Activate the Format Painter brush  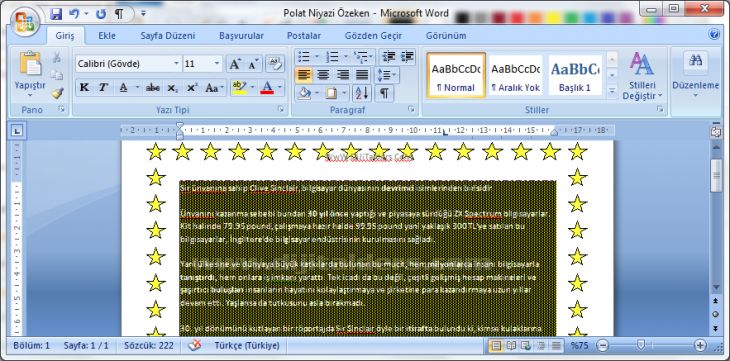[x=57, y=93]
